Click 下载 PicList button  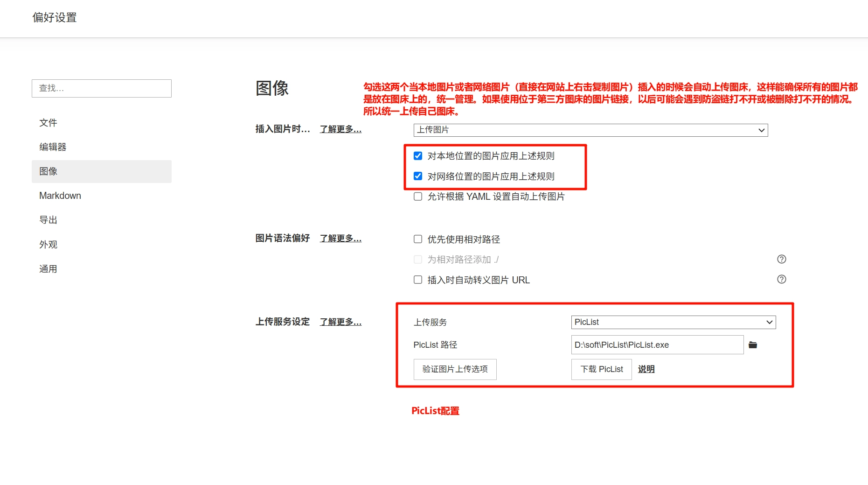(x=601, y=369)
